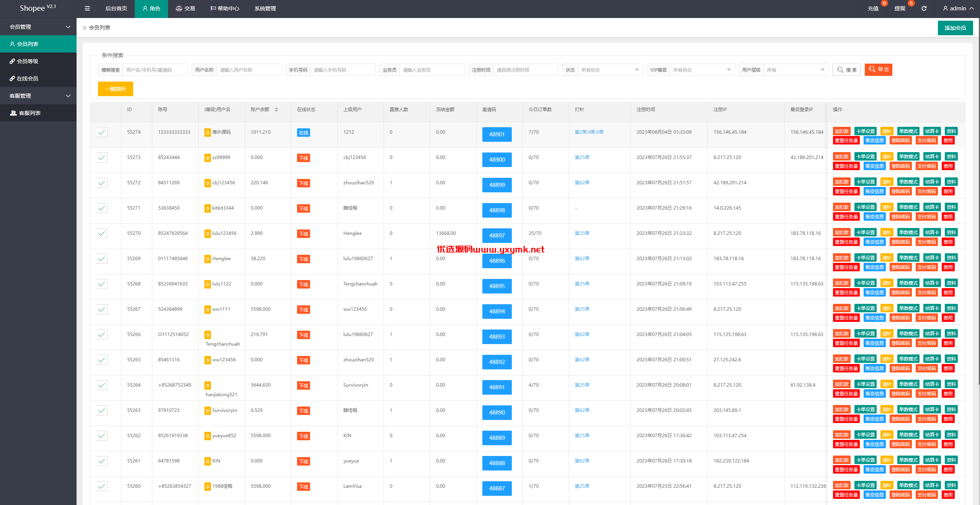Image resolution: width=980 pixels, height=505 pixels.
Task: Sort by 账户余额 using sort arrows
Action: coord(276,110)
